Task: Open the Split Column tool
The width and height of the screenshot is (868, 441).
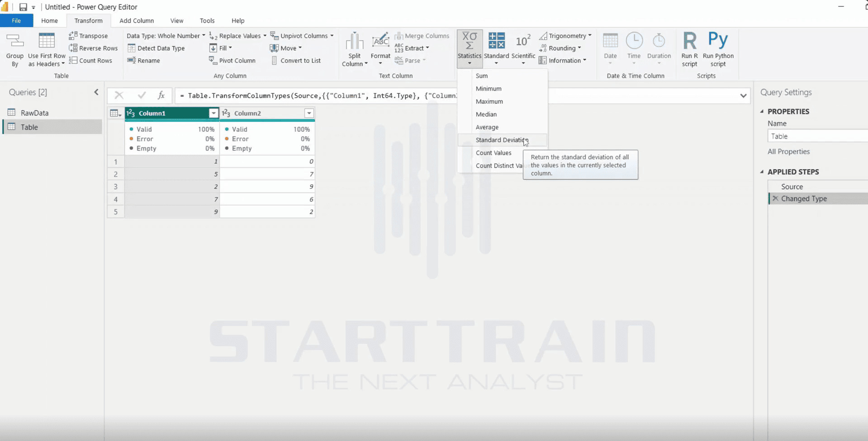Action: pyautogui.click(x=355, y=50)
